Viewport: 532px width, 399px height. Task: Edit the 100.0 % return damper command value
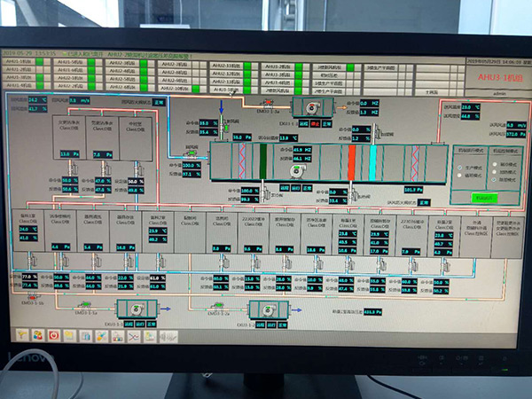click(192, 166)
